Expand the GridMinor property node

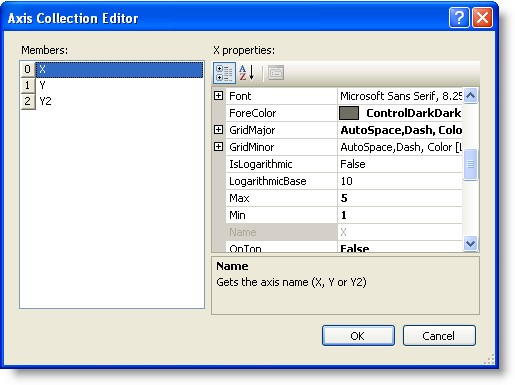(x=218, y=147)
